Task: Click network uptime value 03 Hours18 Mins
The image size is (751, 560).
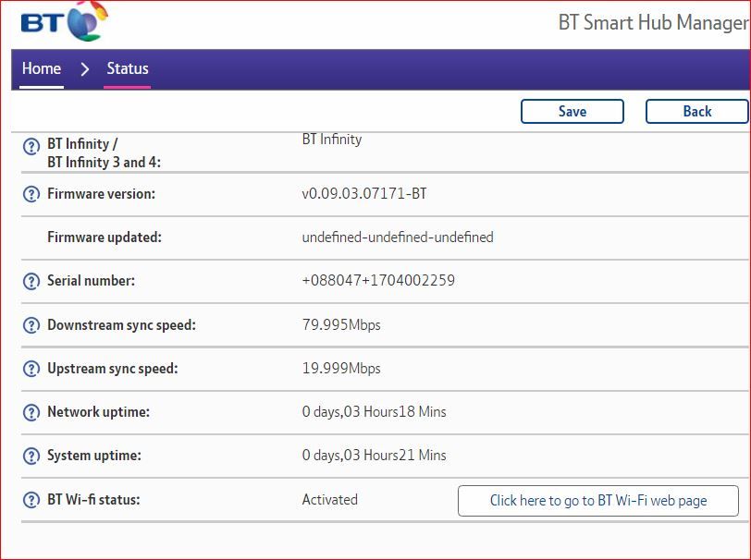Action: tap(374, 411)
